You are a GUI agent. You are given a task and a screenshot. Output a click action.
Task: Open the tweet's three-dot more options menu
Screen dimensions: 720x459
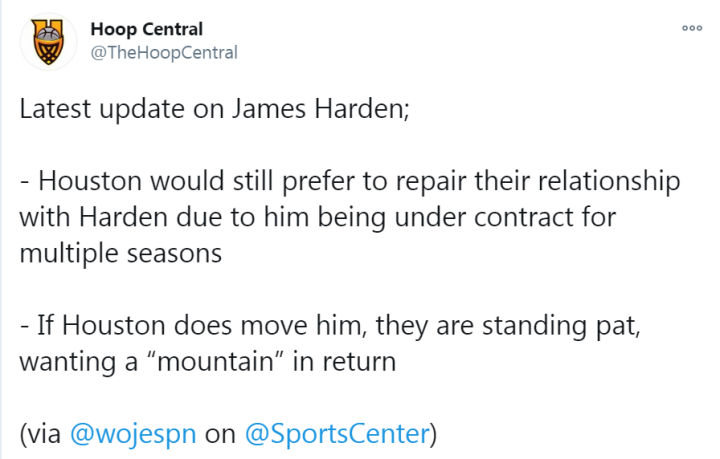coord(691,29)
